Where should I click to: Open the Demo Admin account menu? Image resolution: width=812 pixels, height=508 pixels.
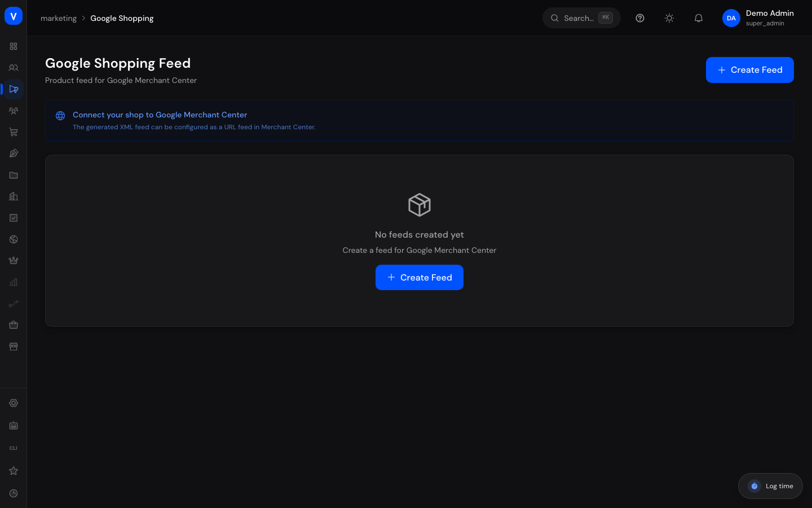[x=758, y=18]
